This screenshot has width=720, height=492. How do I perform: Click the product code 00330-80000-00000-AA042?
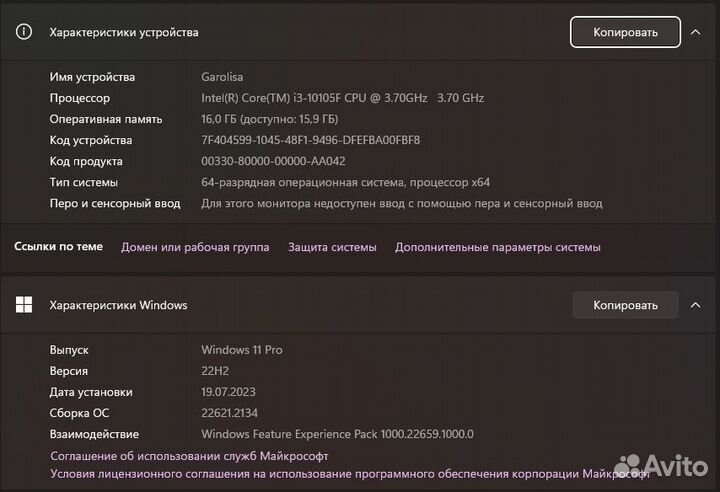[273, 161]
